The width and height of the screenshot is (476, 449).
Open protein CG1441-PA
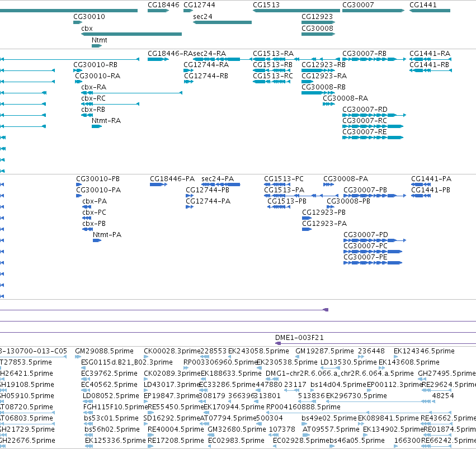click(x=431, y=179)
